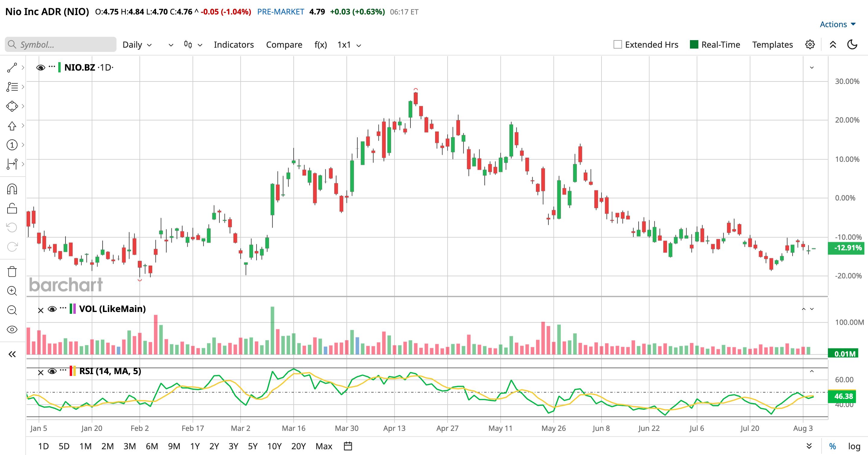This screenshot has width=868, height=455.
Task: Set the range to Max
Action: click(324, 446)
